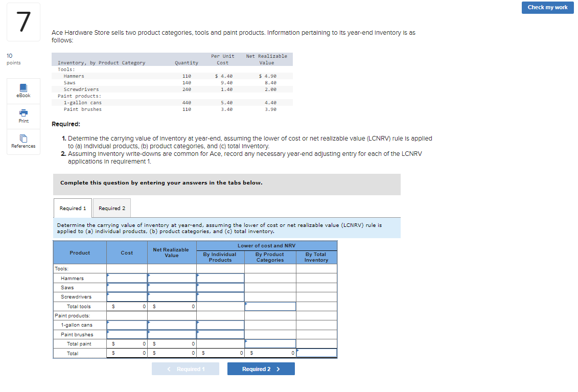The width and height of the screenshot is (578, 392).
Task: Click the '10 points' label
Action: pos(13,59)
